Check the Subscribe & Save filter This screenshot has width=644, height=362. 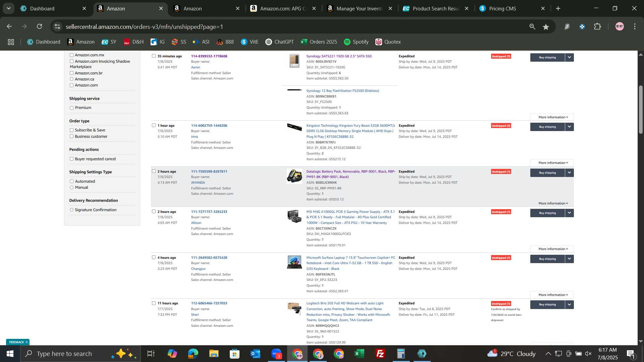pos(71,130)
